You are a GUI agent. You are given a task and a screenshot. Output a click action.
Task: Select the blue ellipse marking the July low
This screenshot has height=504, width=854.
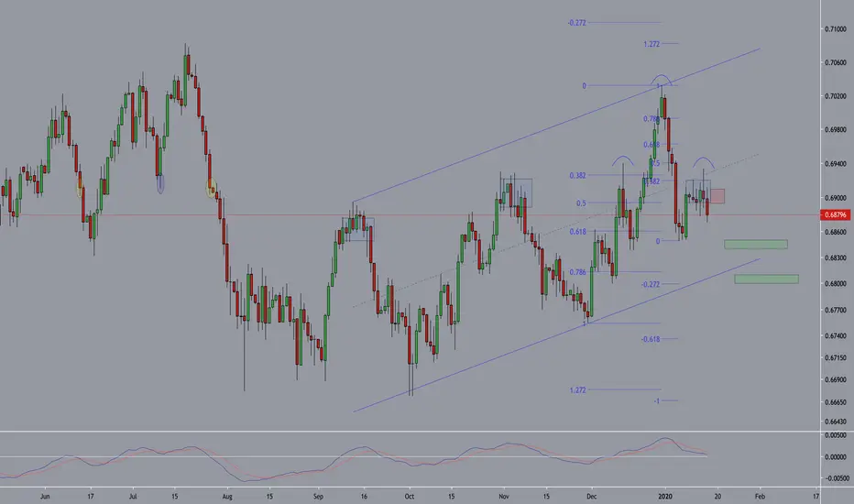coord(160,183)
